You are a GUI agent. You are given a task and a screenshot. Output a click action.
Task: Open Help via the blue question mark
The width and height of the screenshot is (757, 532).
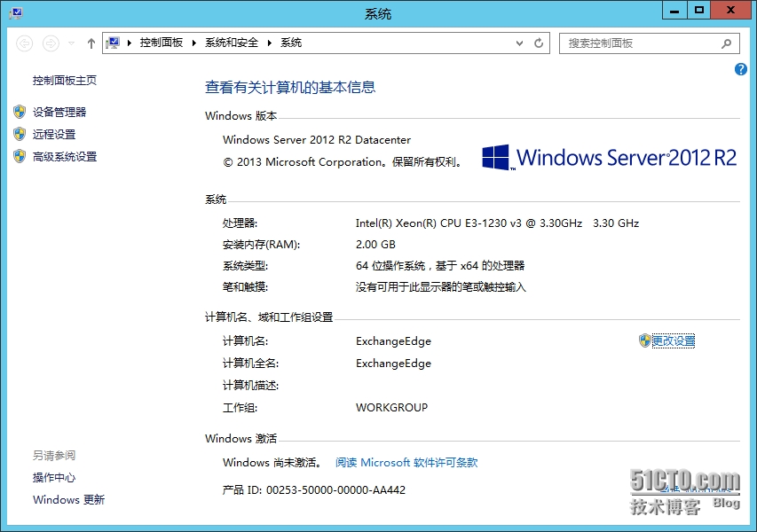click(741, 69)
